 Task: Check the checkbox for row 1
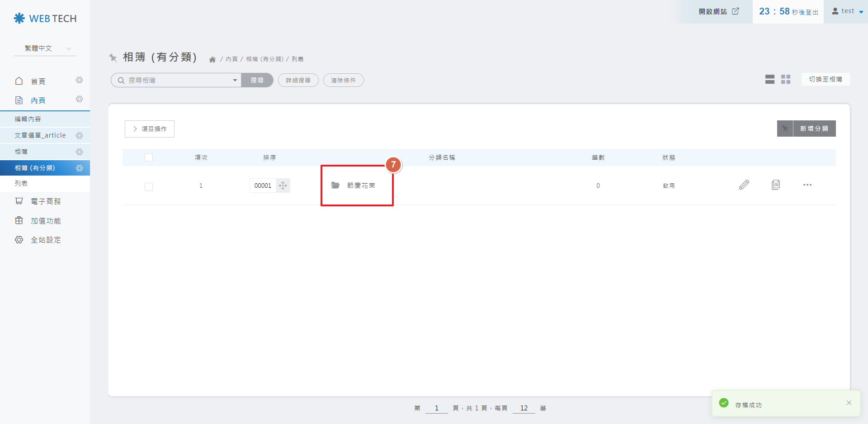(x=149, y=186)
